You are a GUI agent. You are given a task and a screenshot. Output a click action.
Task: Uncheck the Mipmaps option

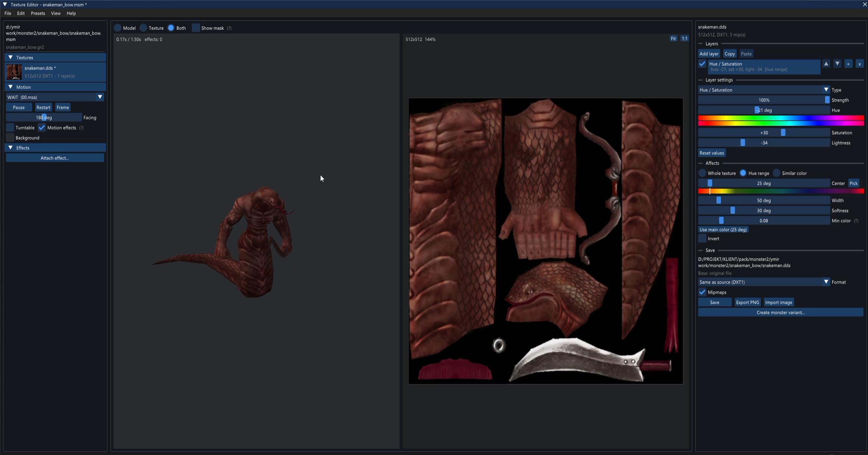click(x=702, y=292)
